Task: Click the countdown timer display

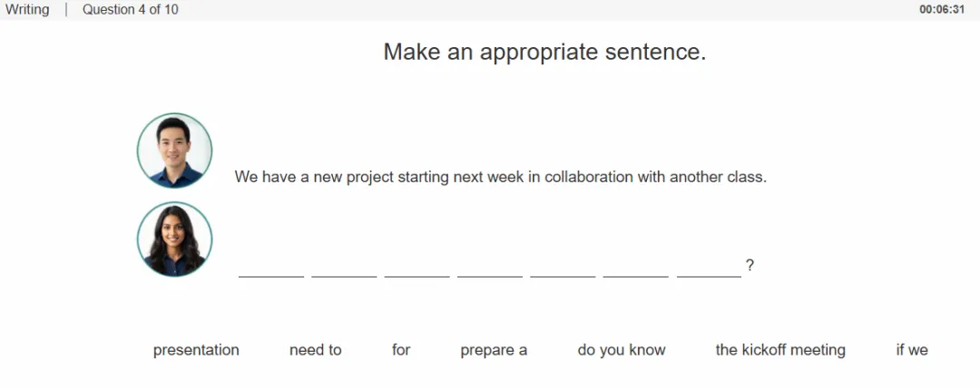Action: [942, 10]
